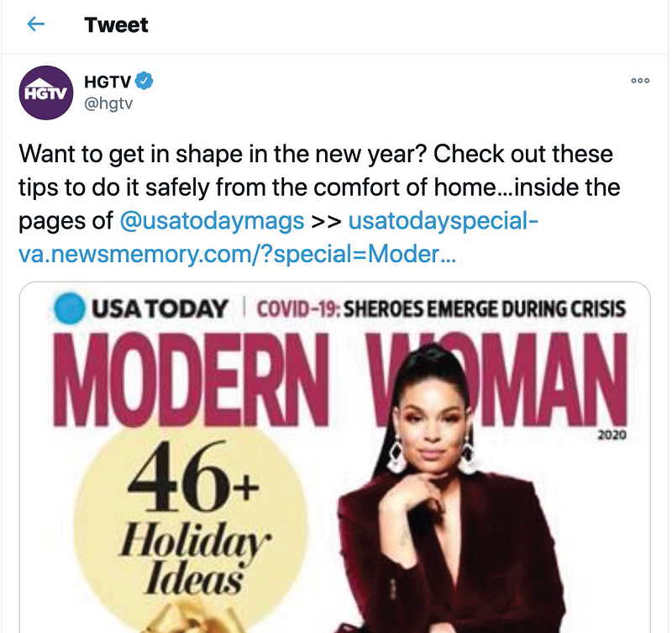The image size is (672, 633).
Task: Open the @usatodaymags mention
Action: 213,221
